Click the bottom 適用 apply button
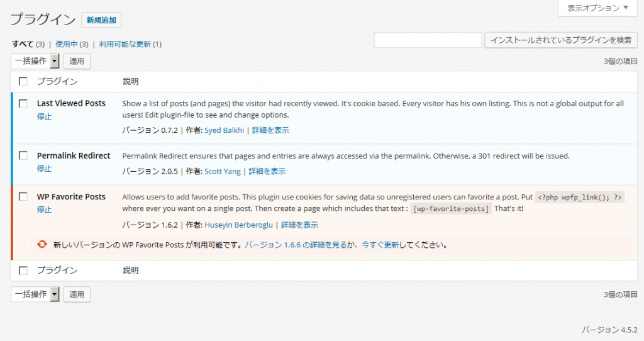The image size is (644, 341). coord(77,294)
